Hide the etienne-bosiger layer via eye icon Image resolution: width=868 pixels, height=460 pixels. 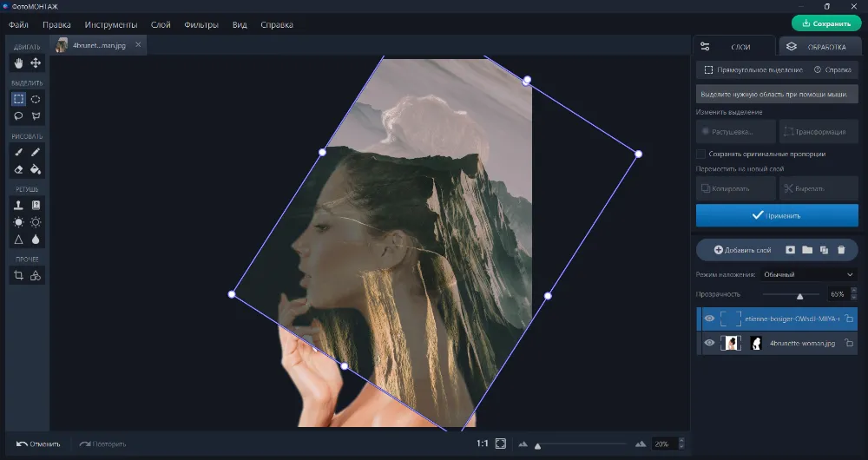click(x=709, y=319)
